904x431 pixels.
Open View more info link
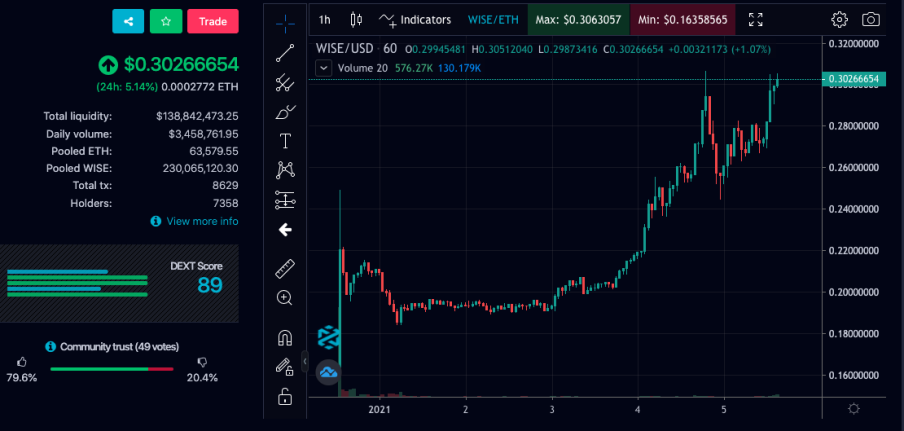202,221
